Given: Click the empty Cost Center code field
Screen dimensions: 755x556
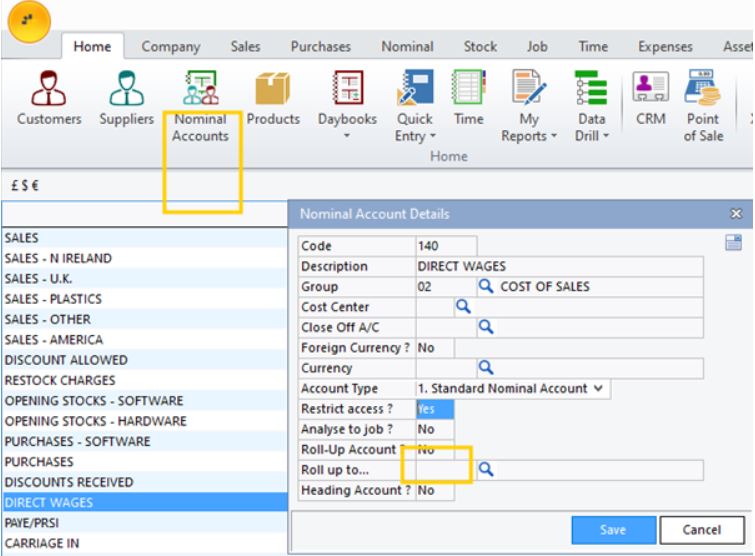Looking at the screenshot, I should pyautogui.click(x=435, y=307).
